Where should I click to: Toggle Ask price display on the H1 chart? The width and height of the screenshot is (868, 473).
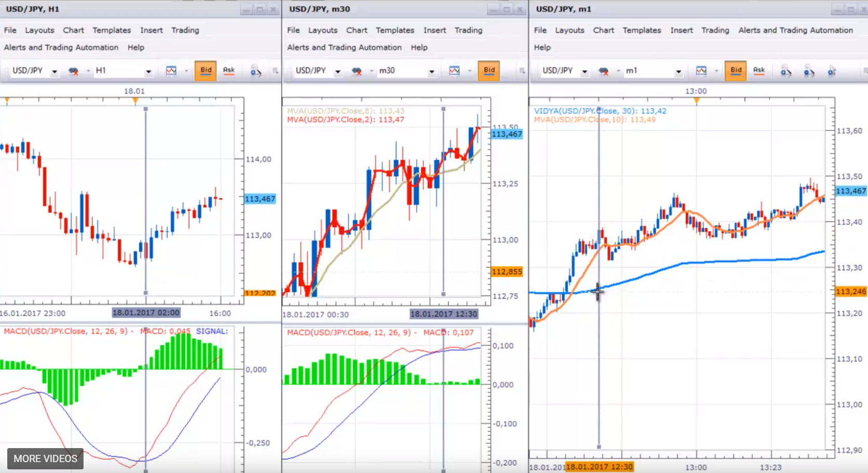(x=229, y=71)
